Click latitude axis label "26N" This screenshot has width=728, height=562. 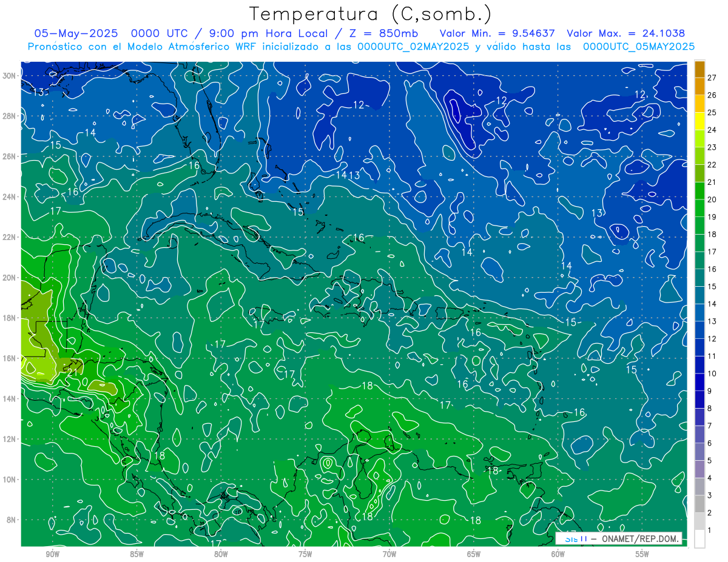[8, 156]
